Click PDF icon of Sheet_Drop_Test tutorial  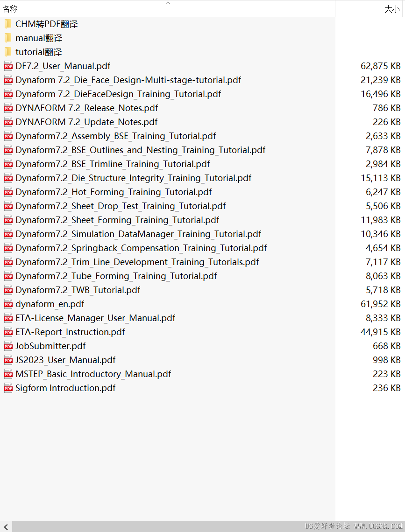click(x=8, y=206)
